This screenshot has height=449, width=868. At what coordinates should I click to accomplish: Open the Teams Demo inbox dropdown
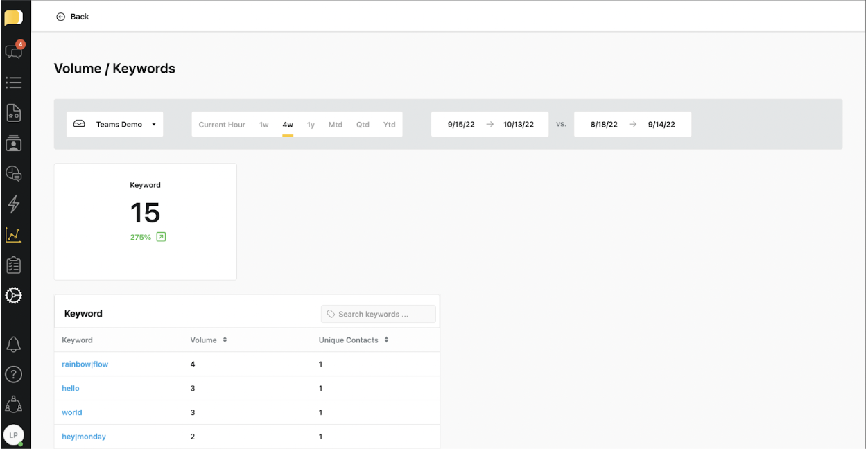click(115, 125)
